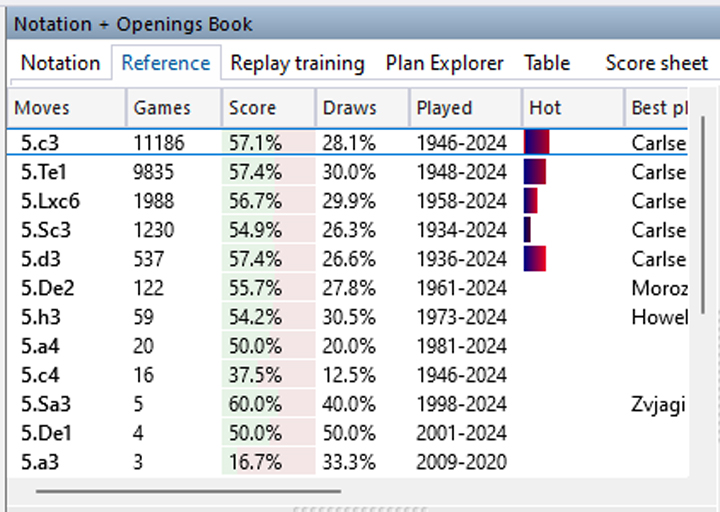This screenshot has height=512, width=720.
Task: Pick the 5.Sc3 move entry
Action: click(x=42, y=230)
